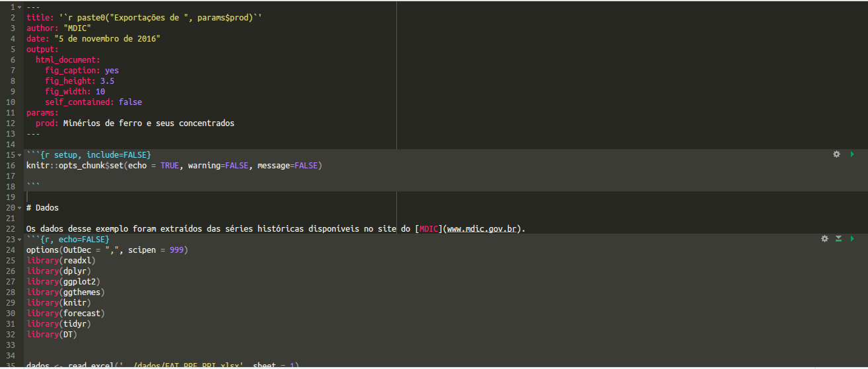
Task: Collapse the echo=FALSE chunk fold arrow at line 23
Action: point(20,239)
